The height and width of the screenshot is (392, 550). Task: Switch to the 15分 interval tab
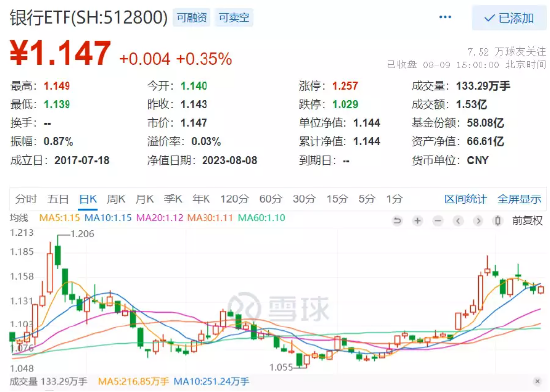[x=337, y=199]
